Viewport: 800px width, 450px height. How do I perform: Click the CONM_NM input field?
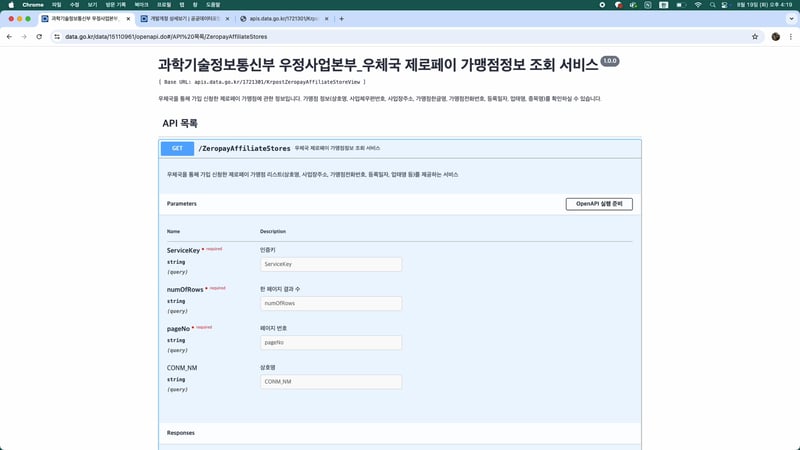(330, 381)
